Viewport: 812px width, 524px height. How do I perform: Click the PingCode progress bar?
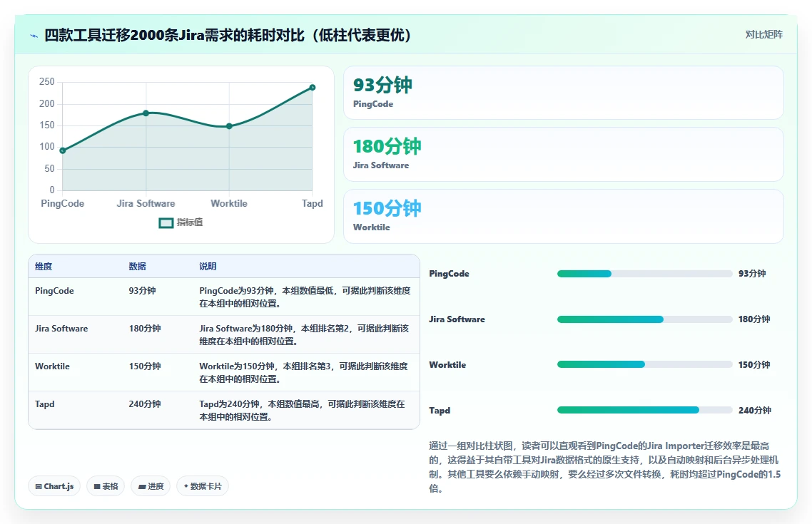coord(645,274)
